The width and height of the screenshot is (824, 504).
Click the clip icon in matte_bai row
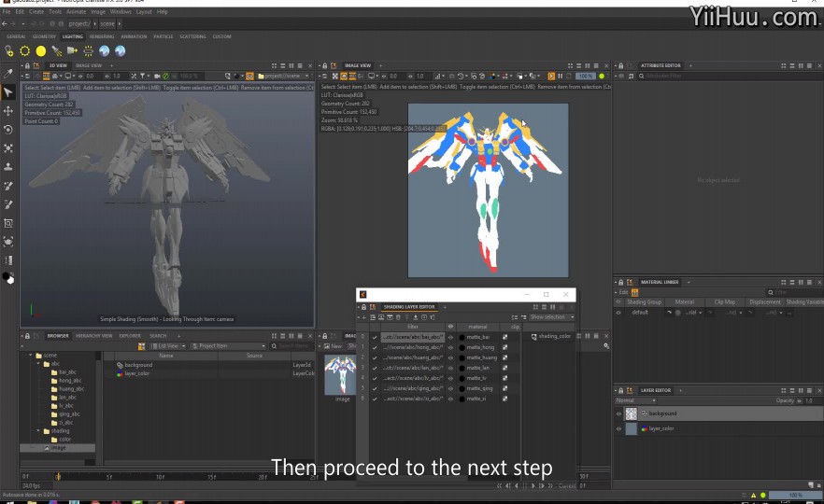click(x=504, y=337)
